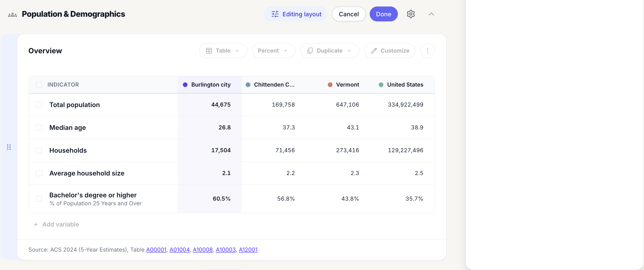This screenshot has height=270, width=644.
Task: Click the value 43.1
Action: [x=353, y=128]
